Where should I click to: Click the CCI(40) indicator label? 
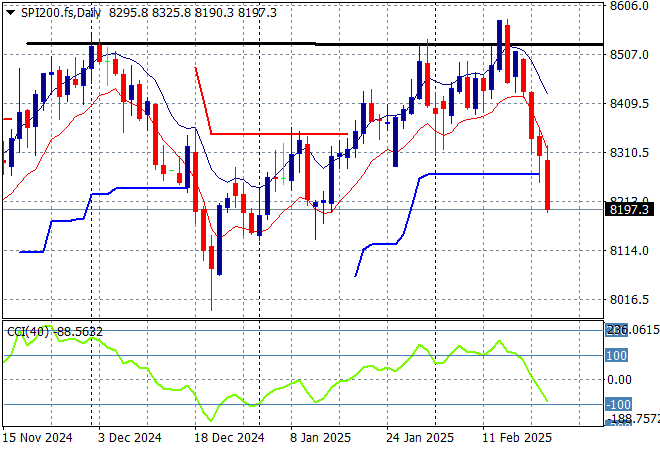pyautogui.click(x=28, y=332)
